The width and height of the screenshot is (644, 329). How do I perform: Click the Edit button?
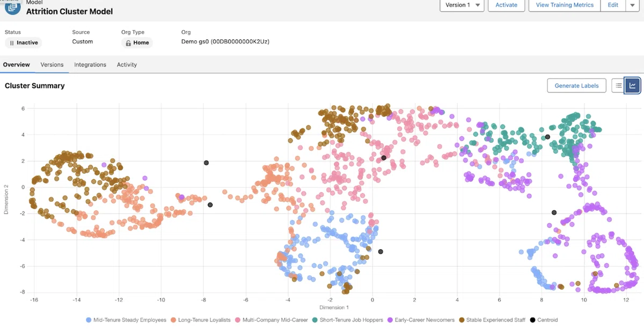click(612, 5)
